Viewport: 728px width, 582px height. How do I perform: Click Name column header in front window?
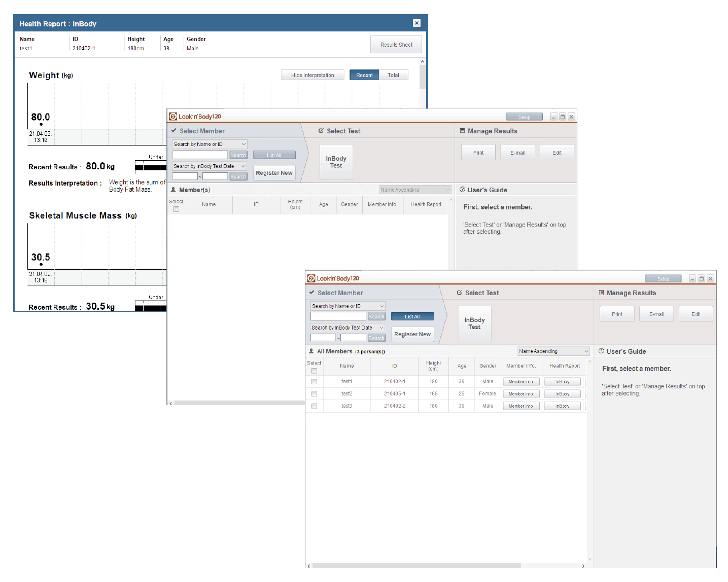(347, 366)
